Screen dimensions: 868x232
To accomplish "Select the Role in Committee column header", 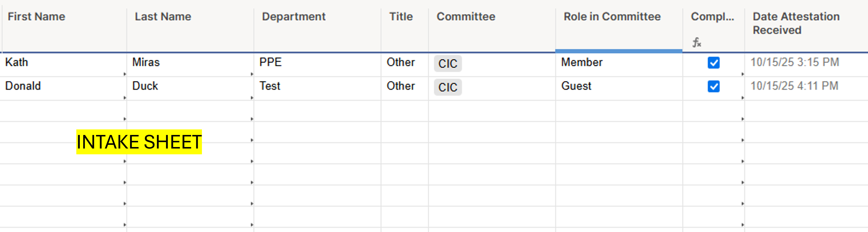I will 612,17.
